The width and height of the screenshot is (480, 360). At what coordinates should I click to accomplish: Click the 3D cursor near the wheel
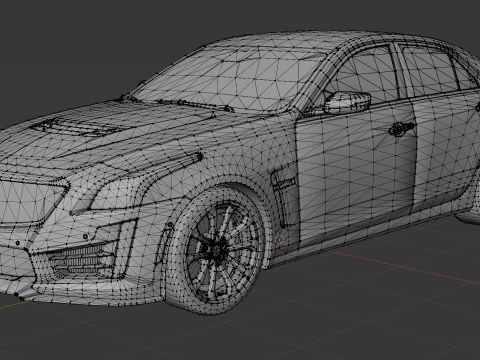pos(279,239)
